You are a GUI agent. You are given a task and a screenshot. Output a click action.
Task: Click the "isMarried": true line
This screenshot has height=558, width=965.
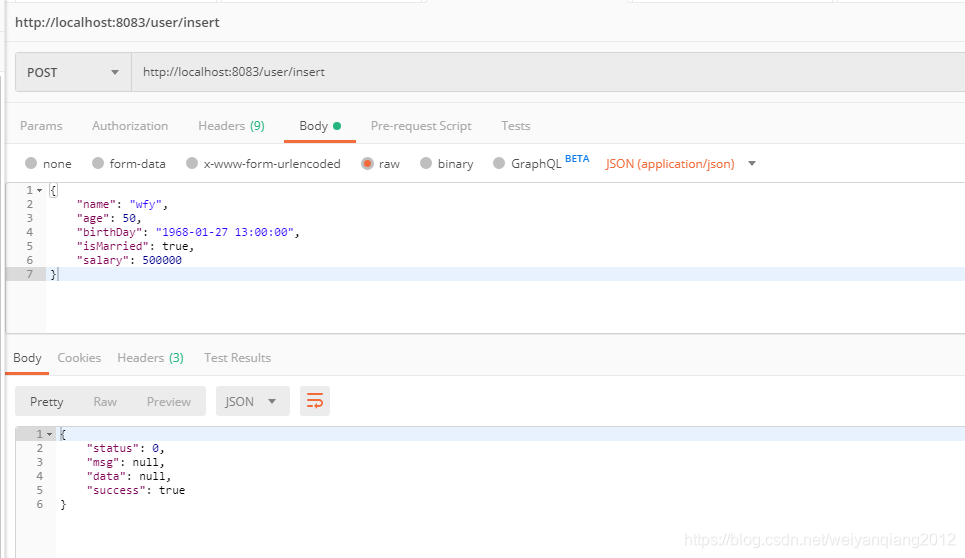click(x=135, y=246)
